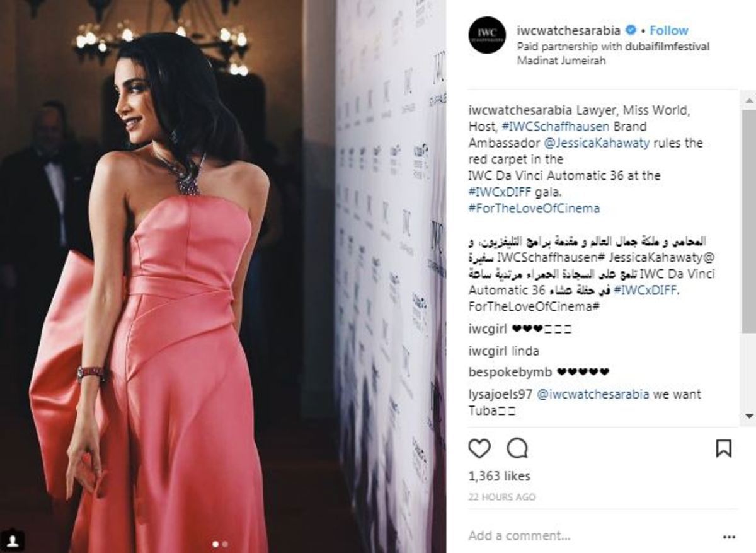Screen dimensions: 756x553
Task: Save post with the bookmark icon
Action: pos(724,448)
